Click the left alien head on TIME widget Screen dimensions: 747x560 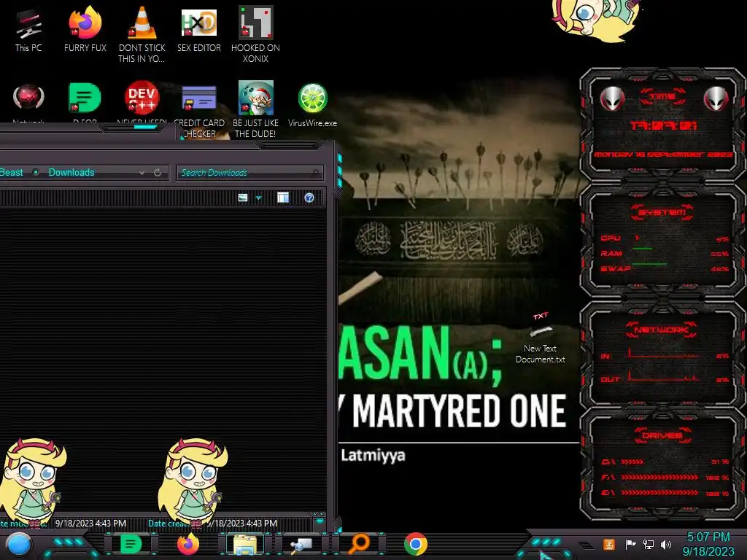pos(612,98)
